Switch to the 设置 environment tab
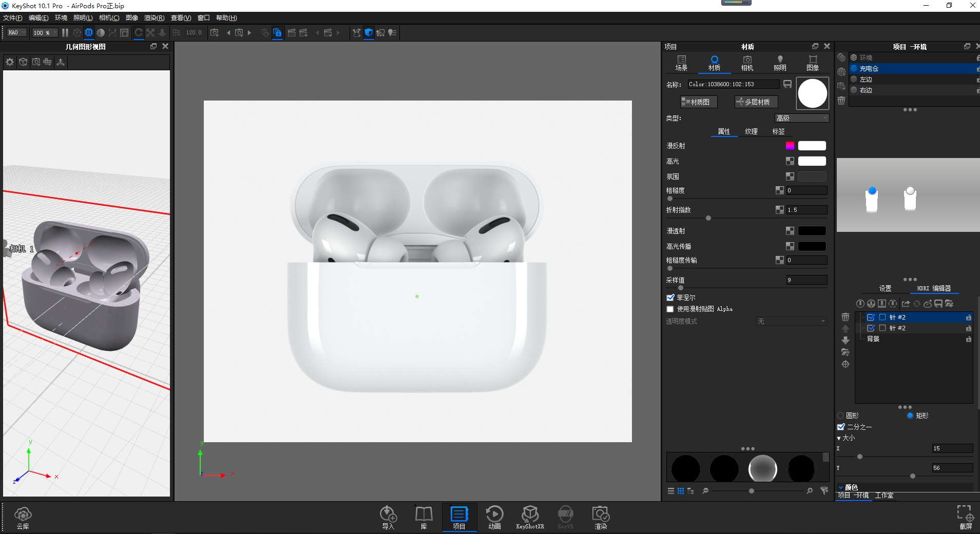This screenshot has height=534, width=980. pos(885,288)
